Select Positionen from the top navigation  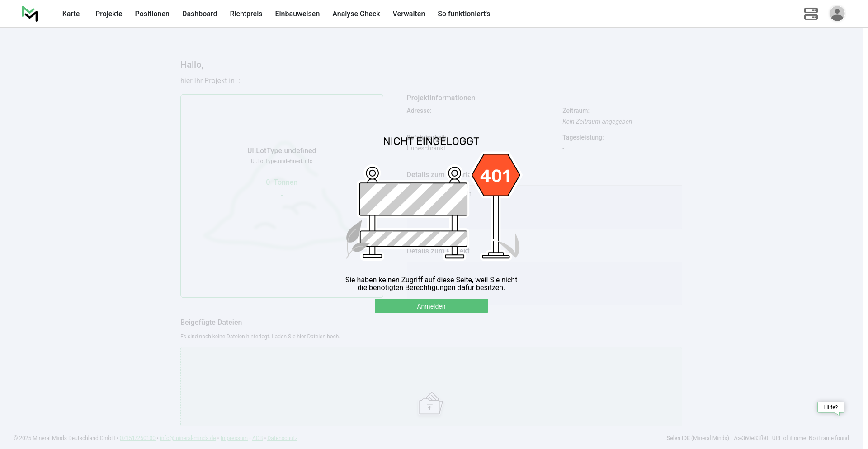pos(152,14)
